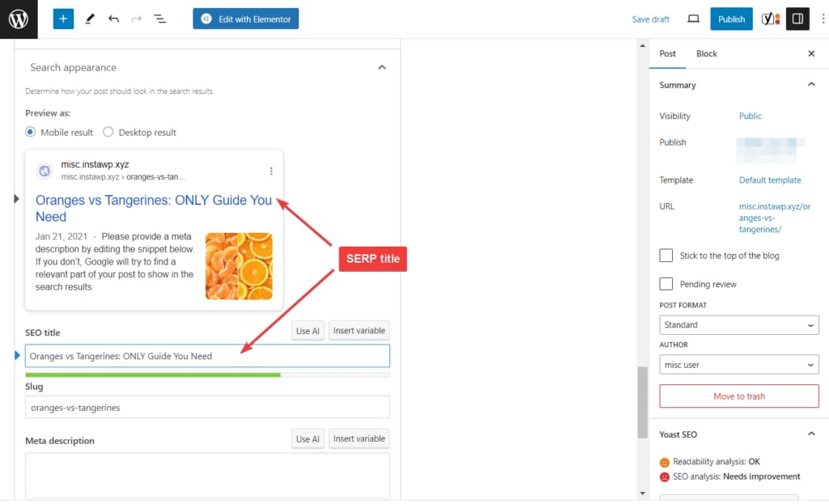829x504 pixels.
Task: Enable Stick to the top of the blog
Action: point(666,255)
